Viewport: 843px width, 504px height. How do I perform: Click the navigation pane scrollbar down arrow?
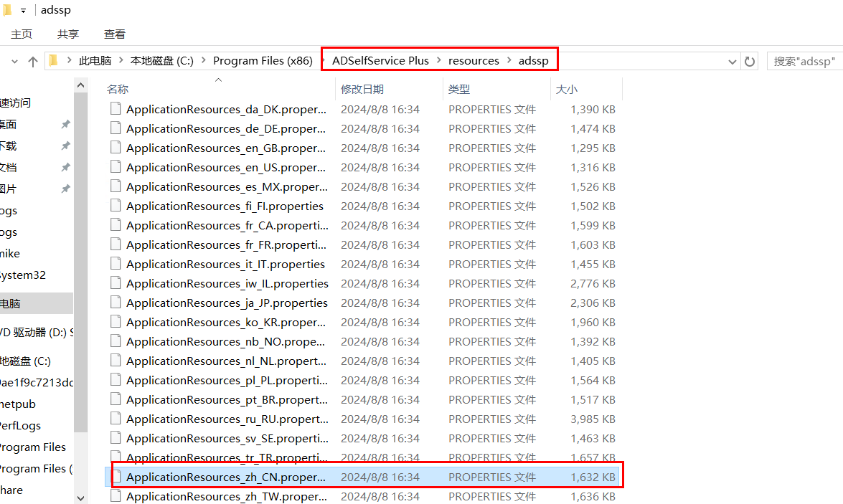pyautogui.click(x=80, y=498)
